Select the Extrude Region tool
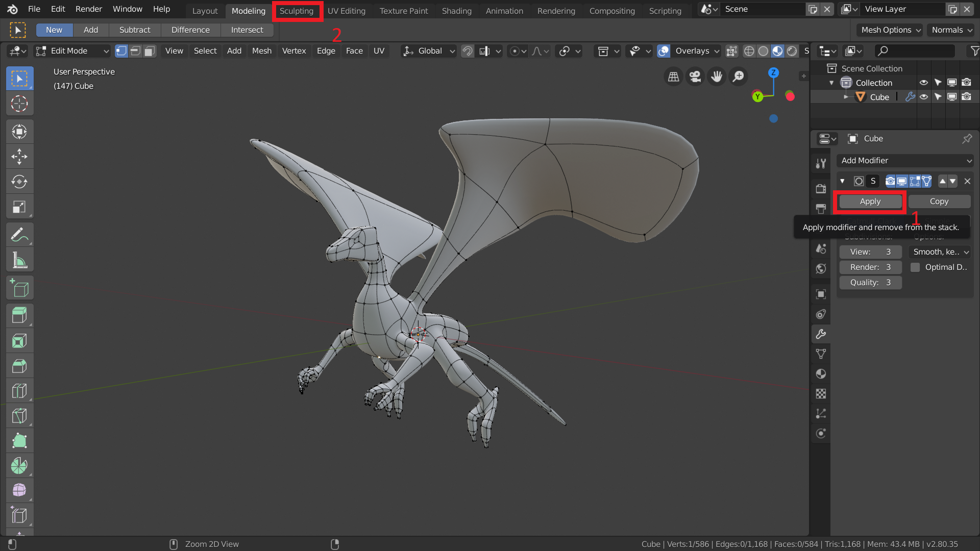The width and height of the screenshot is (980, 551). [x=19, y=316]
